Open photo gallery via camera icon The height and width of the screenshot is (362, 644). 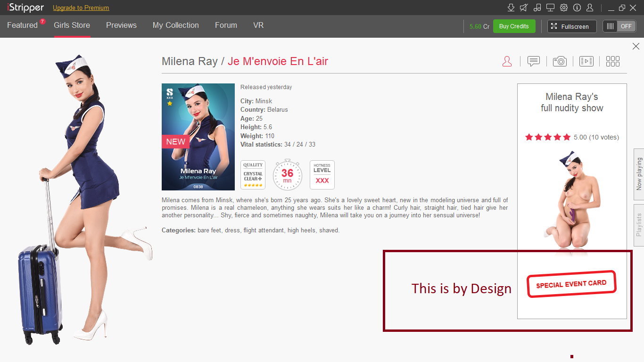pos(560,61)
